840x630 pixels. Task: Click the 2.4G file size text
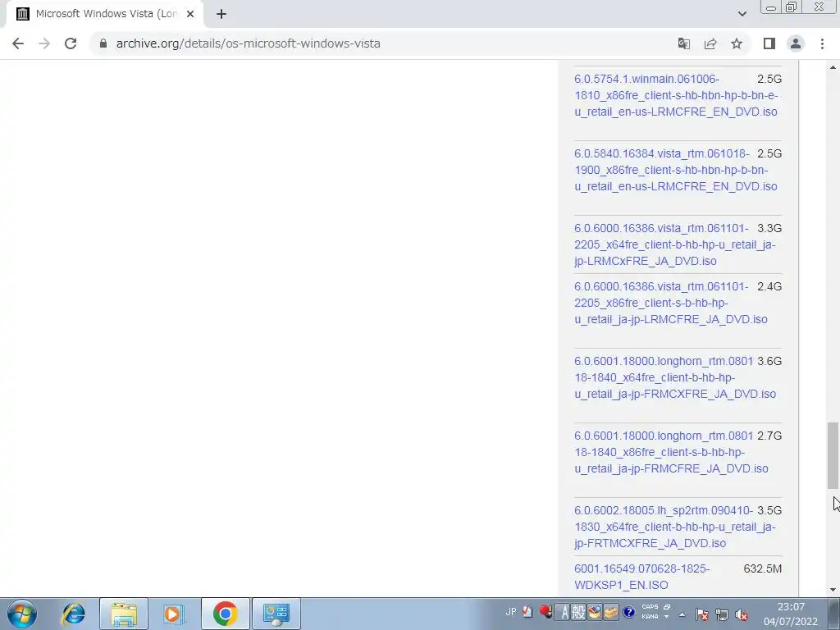click(x=769, y=286)
